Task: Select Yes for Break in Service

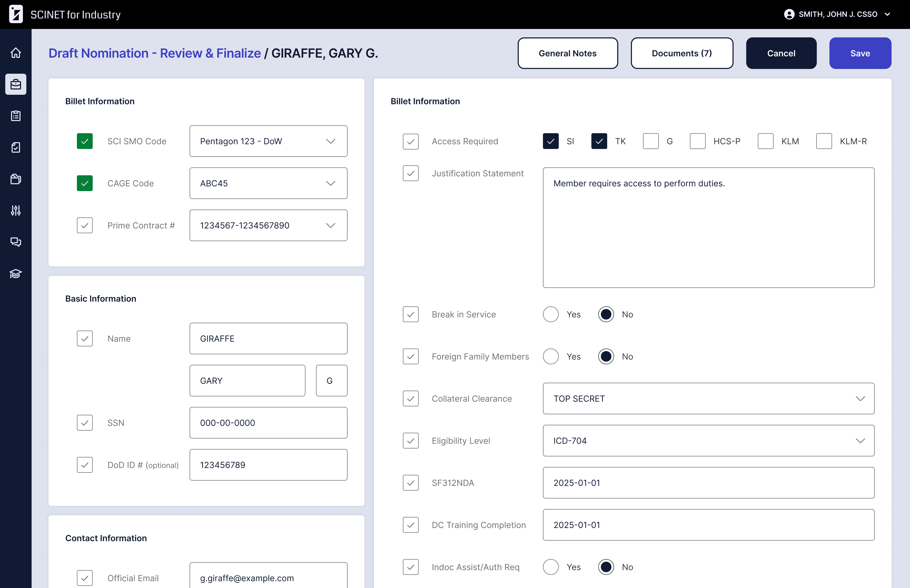Action: [550, 314]
